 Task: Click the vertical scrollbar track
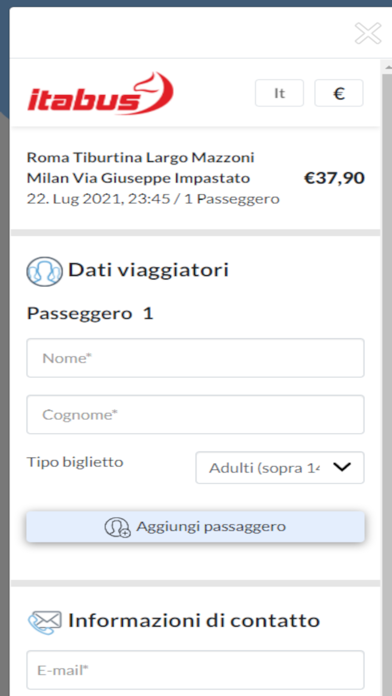pos(386,382)
